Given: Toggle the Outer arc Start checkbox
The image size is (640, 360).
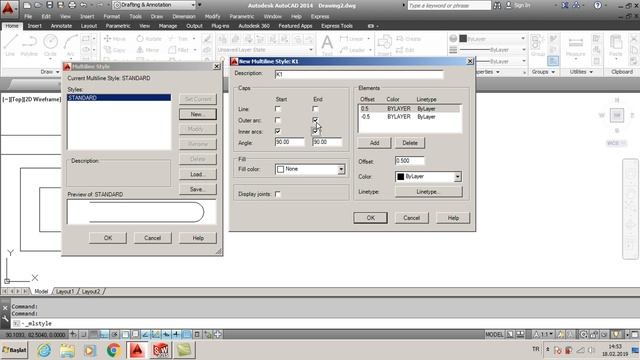Looking at the screenshot, I should (x=278, y=120).
